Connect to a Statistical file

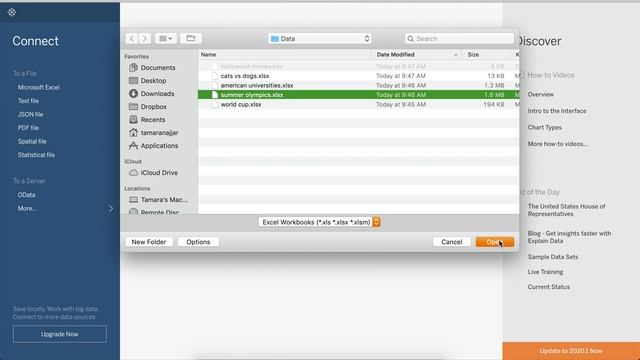[36, 155]
